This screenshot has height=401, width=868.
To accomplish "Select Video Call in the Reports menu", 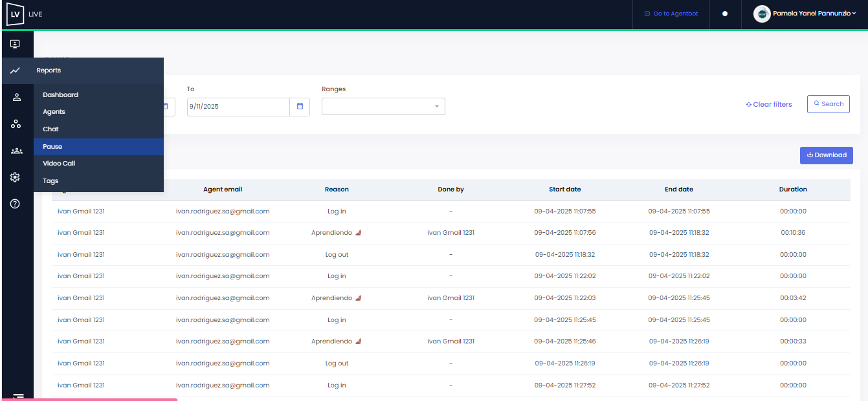I will (59, 164).
